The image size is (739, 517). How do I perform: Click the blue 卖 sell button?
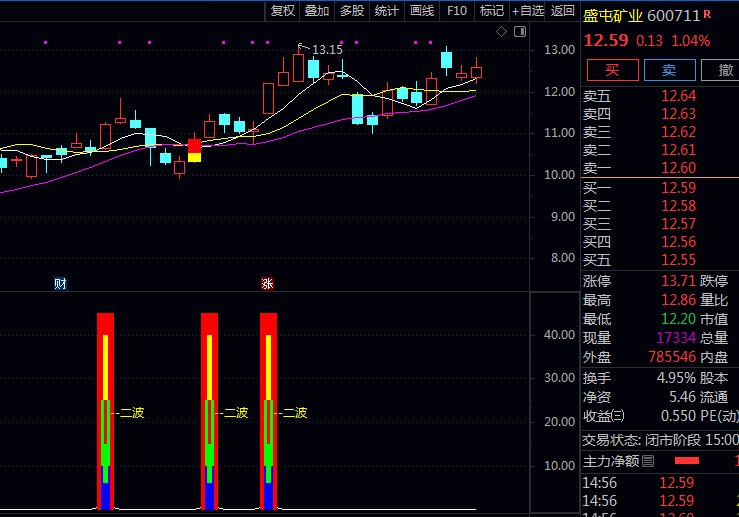coord(669,70)
